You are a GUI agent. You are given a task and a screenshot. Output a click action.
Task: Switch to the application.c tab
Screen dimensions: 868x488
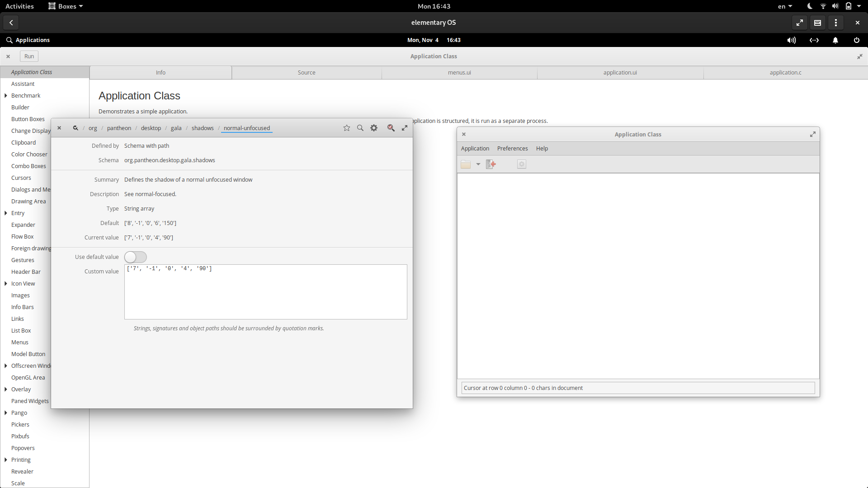786,73
